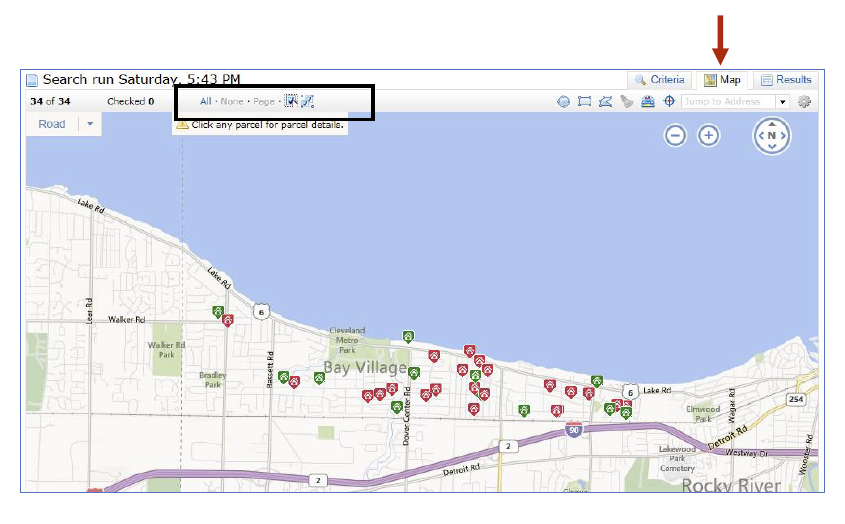
Task: Switch to the Results tab
Action: click(786, 80)
